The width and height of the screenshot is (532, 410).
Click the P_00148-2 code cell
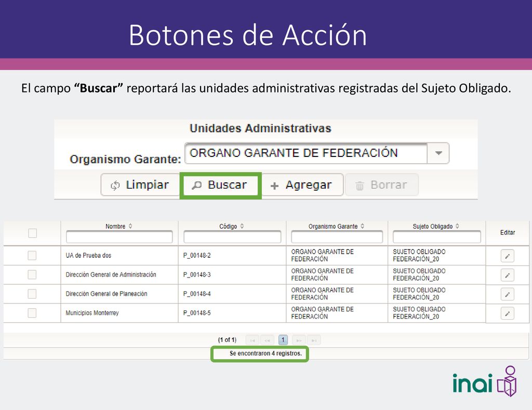197,255
